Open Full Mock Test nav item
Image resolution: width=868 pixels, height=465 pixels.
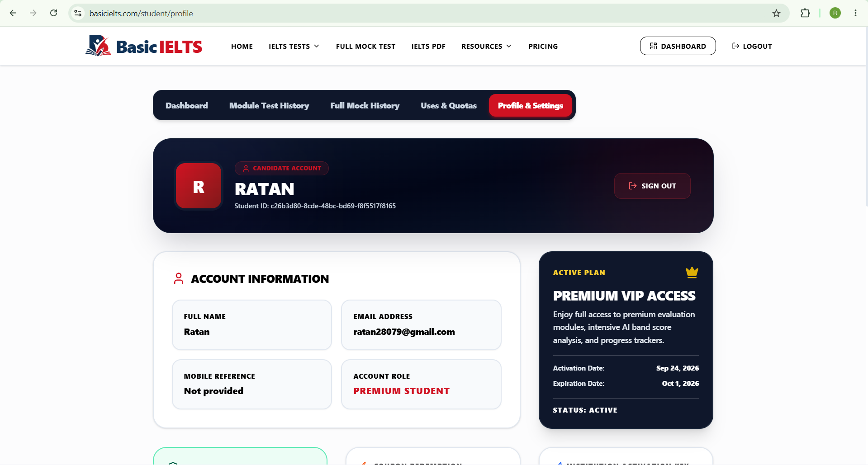pos(365,46)
